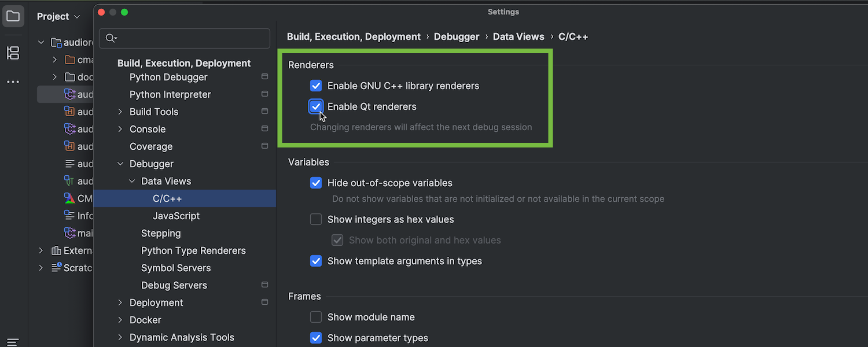This screenshot has height=347, width=868.
Task: Click the project-level icon beside Debug Servers
Action: click(x=265, y=285)
